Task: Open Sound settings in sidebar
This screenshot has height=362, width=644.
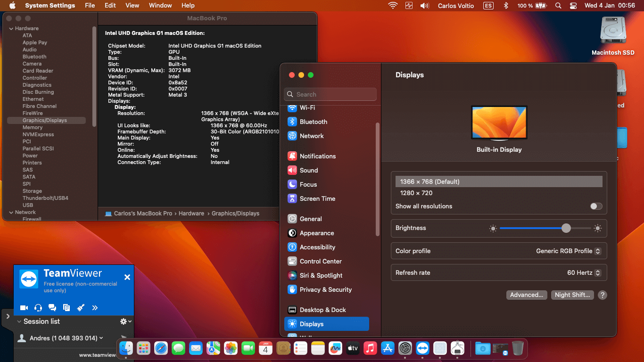Action: pyautogui.click(x=309, y=170)
